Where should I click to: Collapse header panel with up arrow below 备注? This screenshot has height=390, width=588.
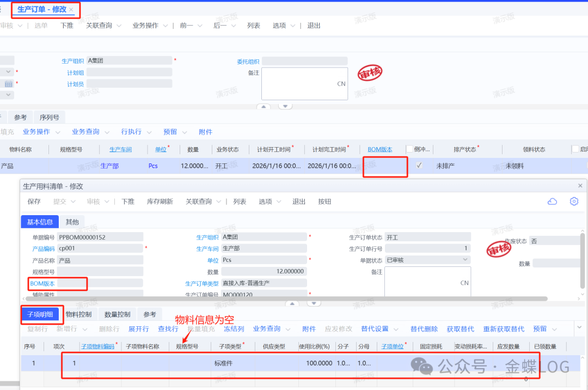click(264, 106)
